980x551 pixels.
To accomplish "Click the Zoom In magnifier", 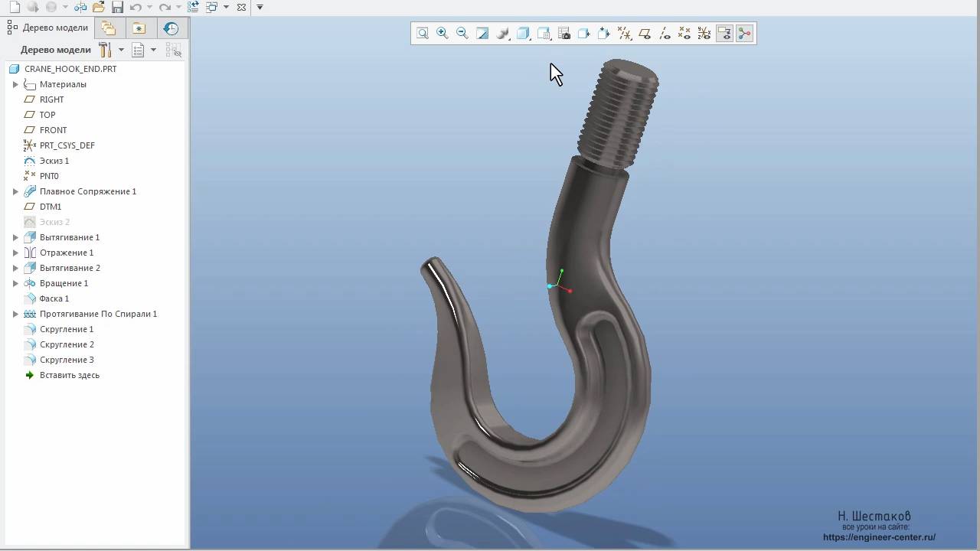I will 443,33.
